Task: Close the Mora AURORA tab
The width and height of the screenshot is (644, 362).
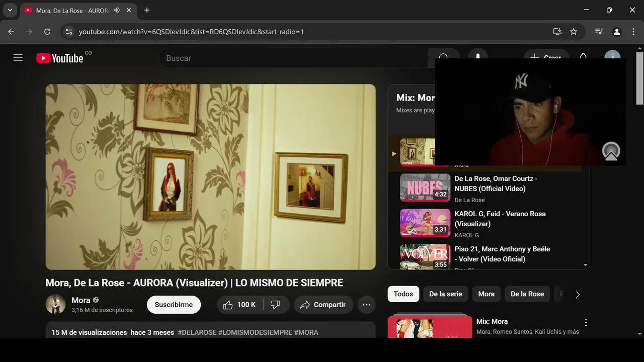Action: [x=129, y=10]
